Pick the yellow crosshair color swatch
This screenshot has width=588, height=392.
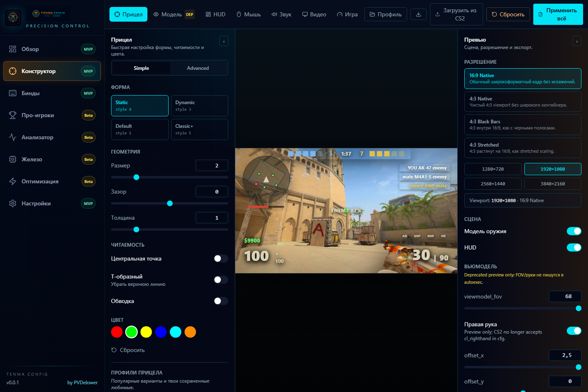(x=146, y=332)
